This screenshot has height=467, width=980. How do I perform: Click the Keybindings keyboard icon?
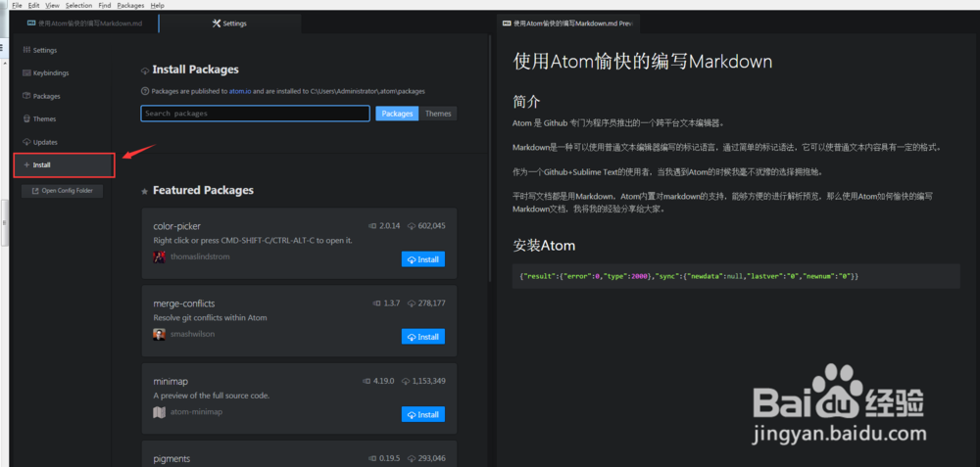(26, 73)
